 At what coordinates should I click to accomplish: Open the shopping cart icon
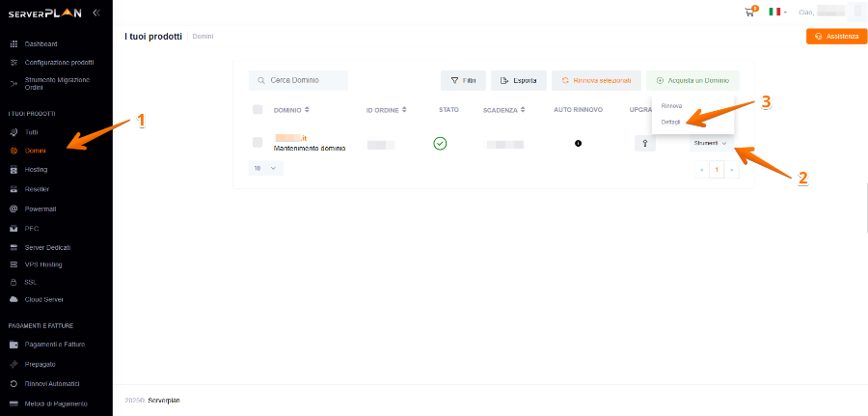point(749,12)
